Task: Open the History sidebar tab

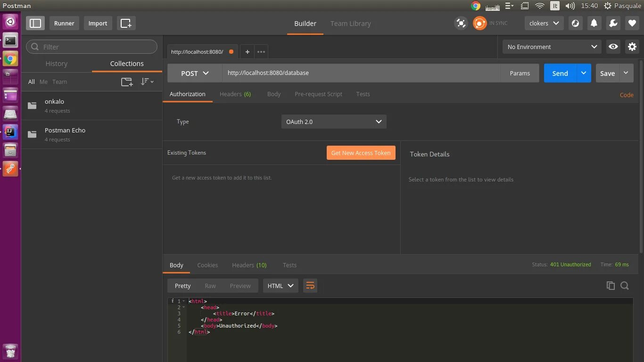Action: coord(57,64)
